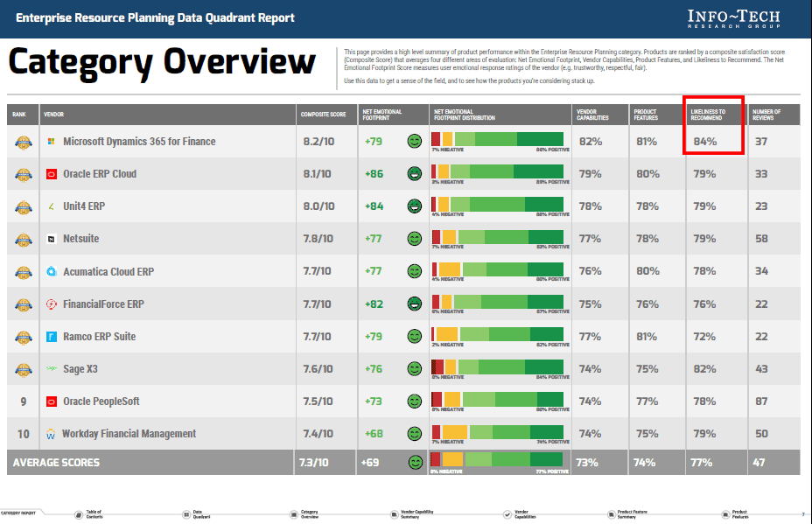Click the grinning face in Oracle ERP Cloud row
812x524 pixels.
[x=414, y=173]
